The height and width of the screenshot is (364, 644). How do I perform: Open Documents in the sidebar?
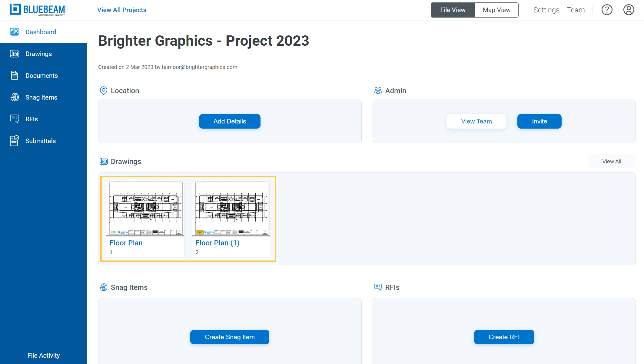point(44,75)
